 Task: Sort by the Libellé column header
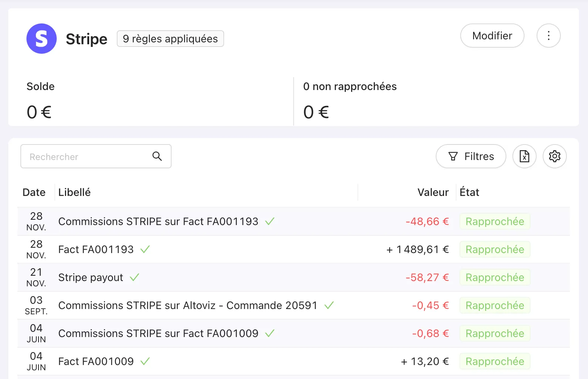pyautogui.click(x=74, y=192)
